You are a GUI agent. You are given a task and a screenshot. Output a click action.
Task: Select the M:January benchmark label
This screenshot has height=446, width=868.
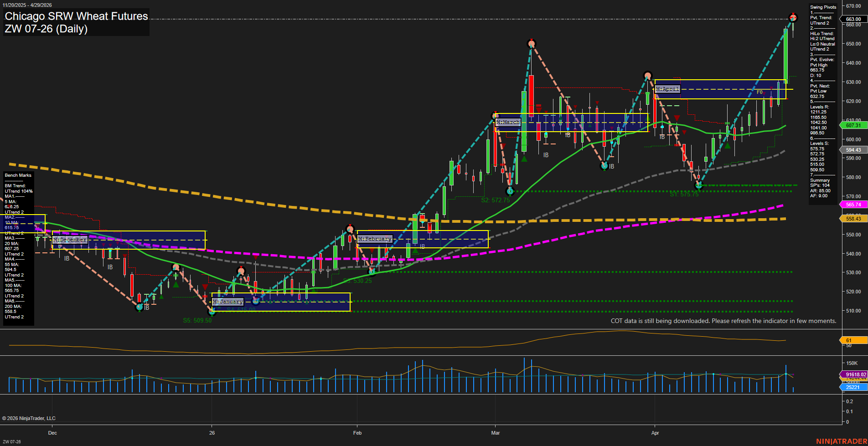tap(228, 302)
